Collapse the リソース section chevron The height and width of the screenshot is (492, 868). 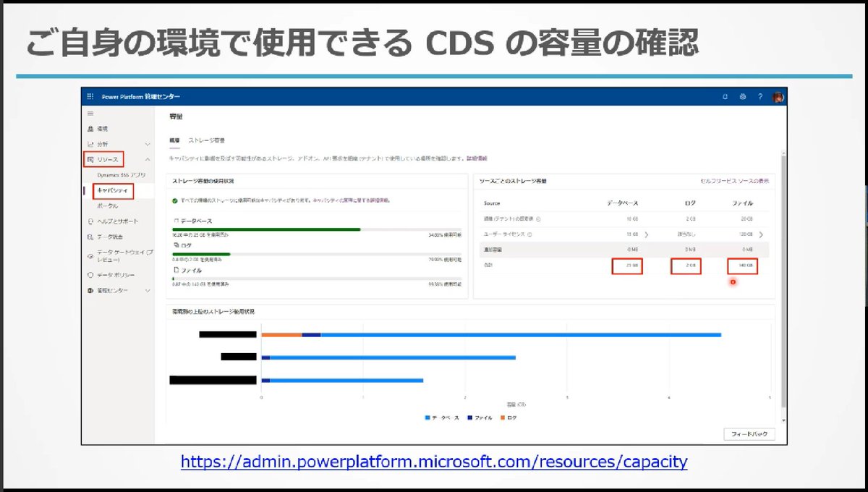pyautogui.click(x=148, y=158)
